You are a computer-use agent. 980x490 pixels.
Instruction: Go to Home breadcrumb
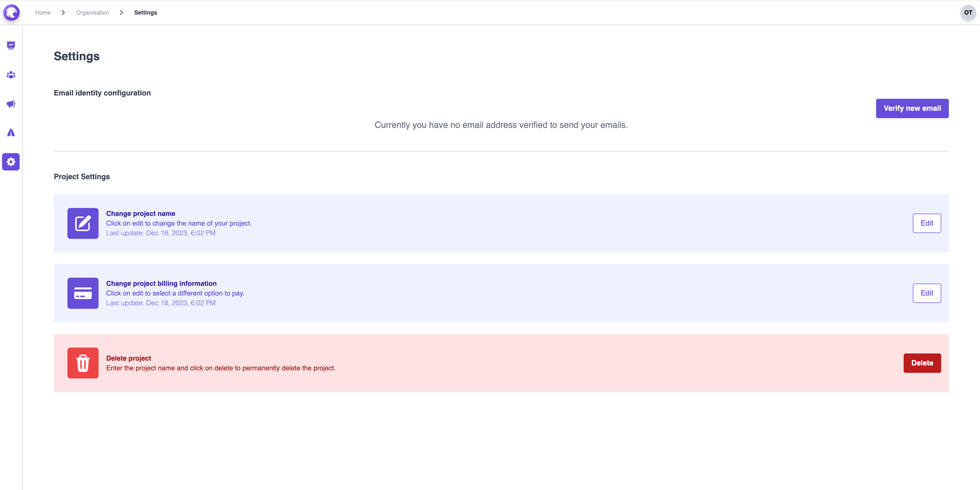(43, 13)
